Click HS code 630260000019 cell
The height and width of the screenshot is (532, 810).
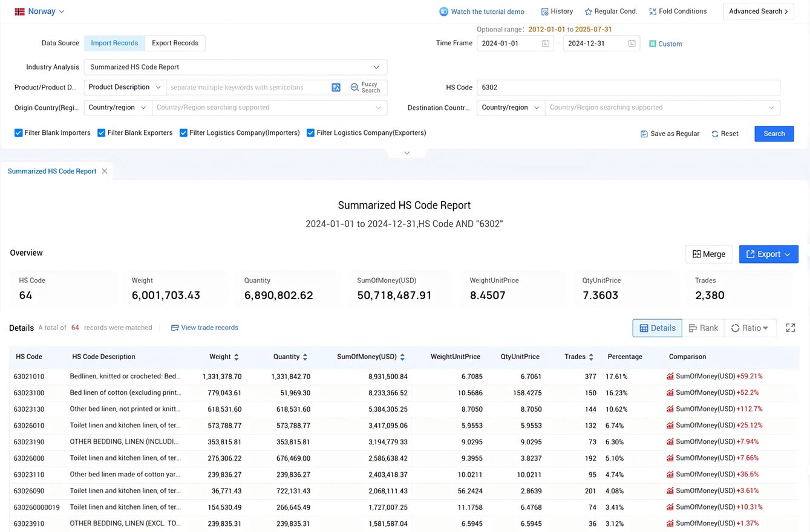[x=36, y=507]
